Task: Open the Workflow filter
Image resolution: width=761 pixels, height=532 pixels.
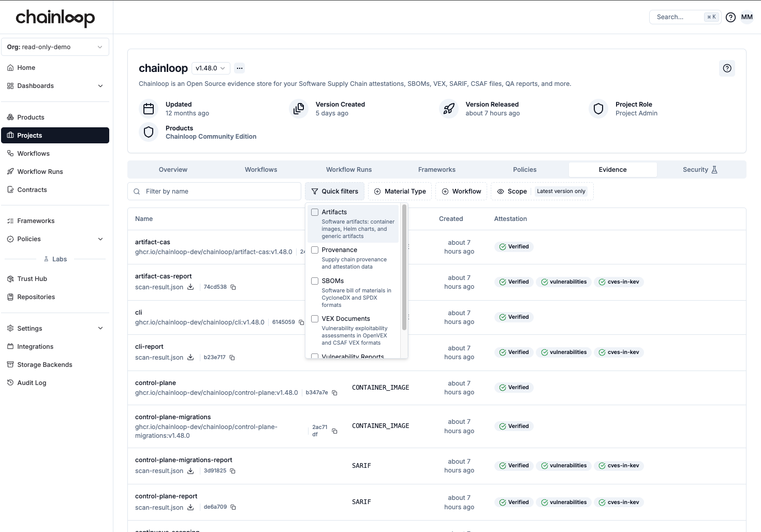Action: point(461,191)
